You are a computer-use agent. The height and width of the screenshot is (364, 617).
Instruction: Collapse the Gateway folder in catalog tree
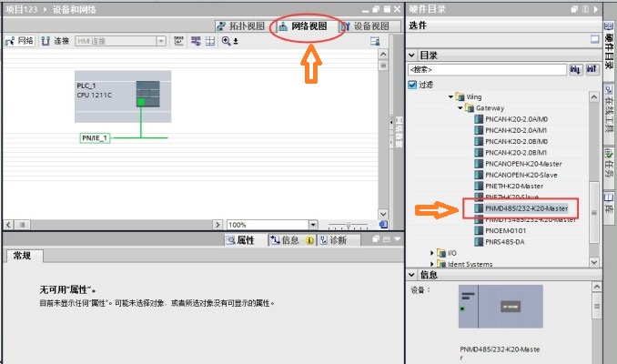pos(460,107)
